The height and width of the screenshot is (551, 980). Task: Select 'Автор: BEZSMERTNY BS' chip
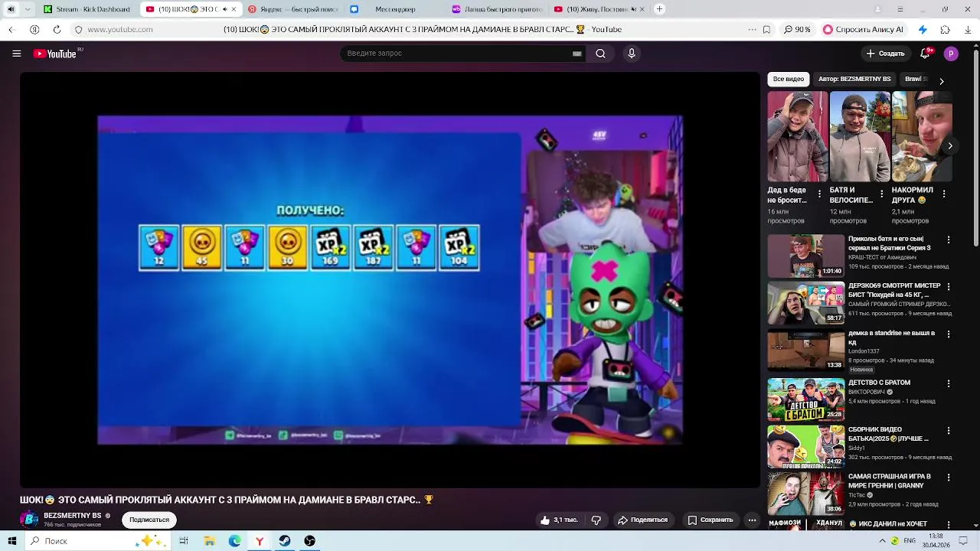pyautogui.click(x=854, y=80)
